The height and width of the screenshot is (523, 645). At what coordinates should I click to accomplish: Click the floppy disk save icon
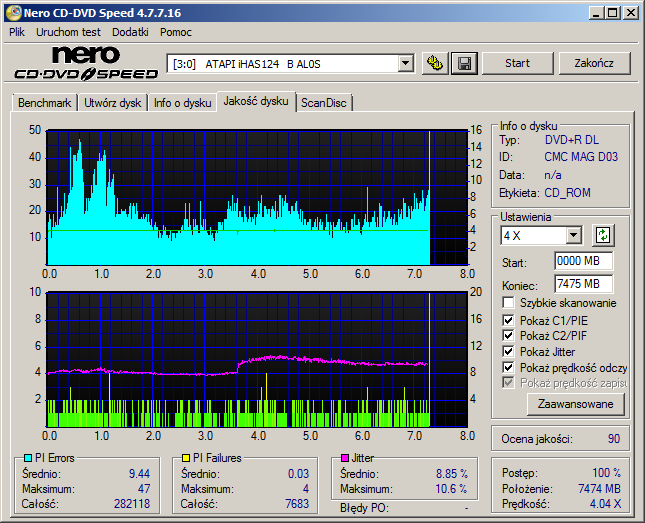[464, 63]
